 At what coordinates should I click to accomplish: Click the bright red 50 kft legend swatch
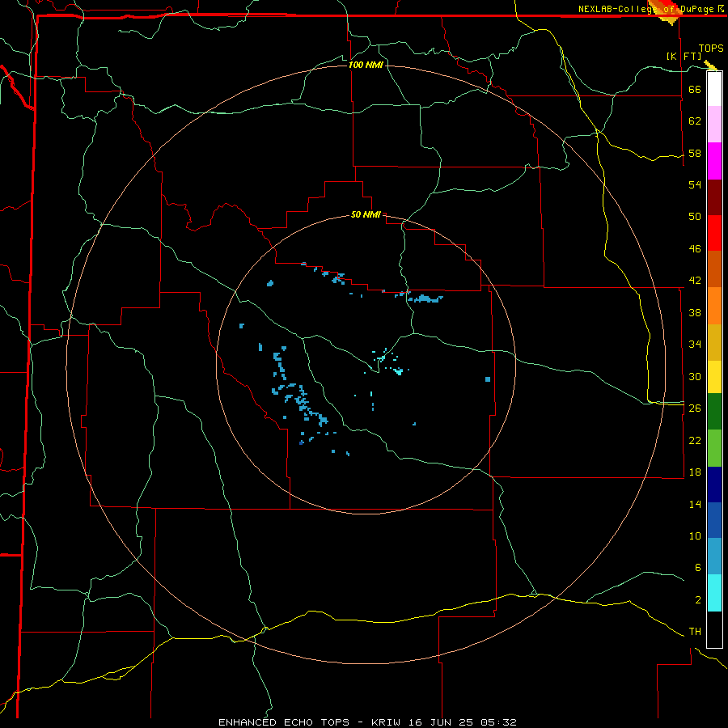tap(714, 233)
